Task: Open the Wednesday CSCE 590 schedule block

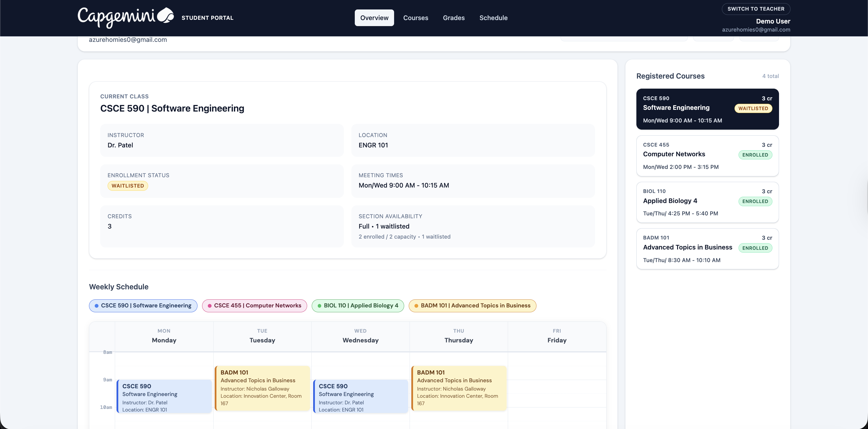Action: tap(361, 396)
